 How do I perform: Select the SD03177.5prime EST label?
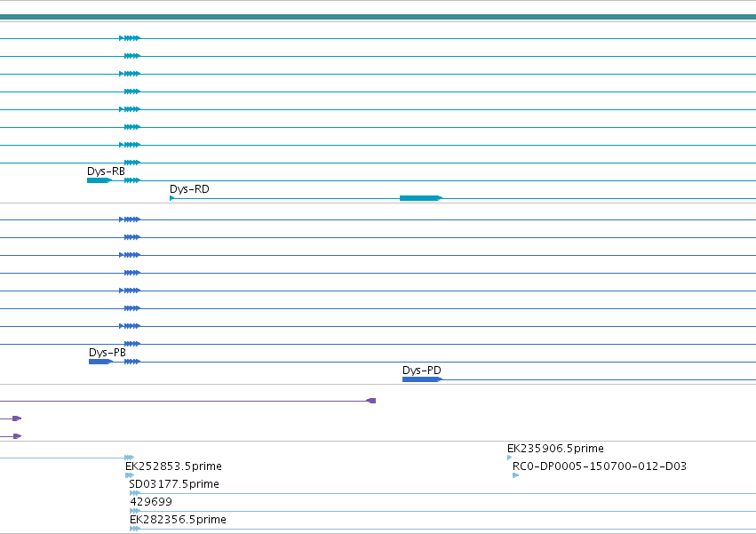coord(174,484)
